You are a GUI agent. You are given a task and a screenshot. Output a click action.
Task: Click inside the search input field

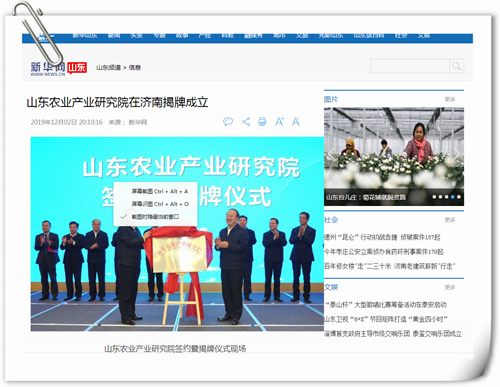pyautogui.click(x=410, y=66)
